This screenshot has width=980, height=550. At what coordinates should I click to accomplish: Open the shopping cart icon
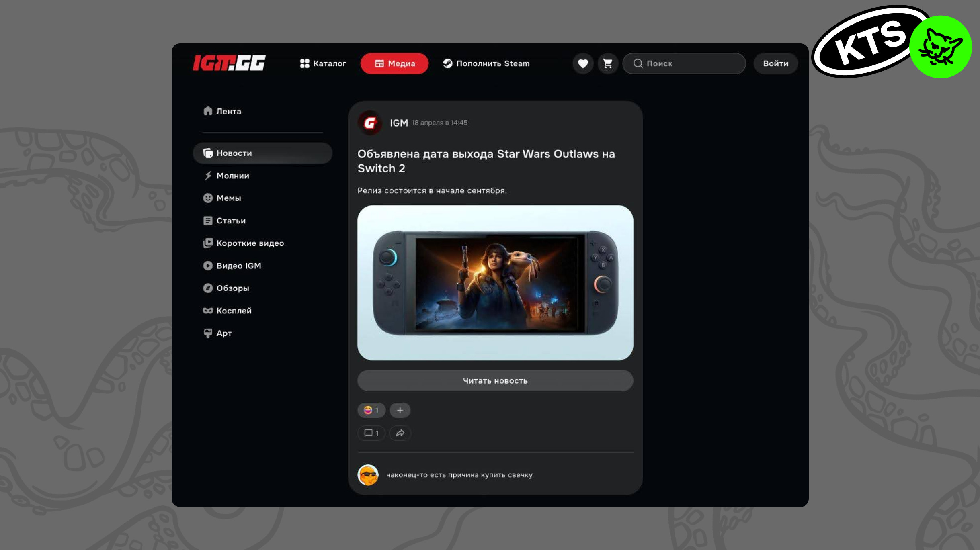coord(607,63)
